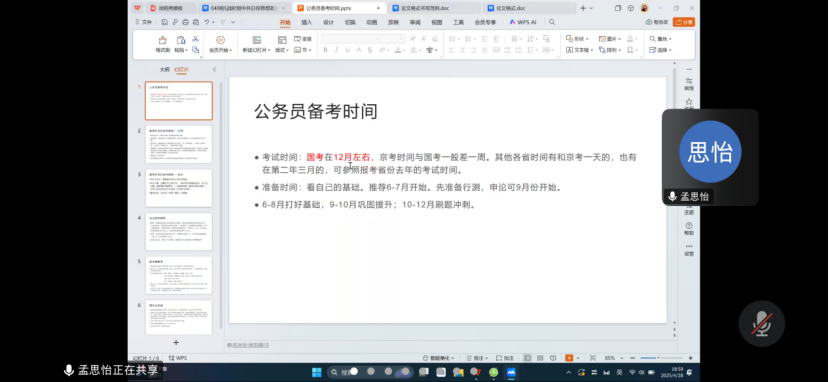Click the orange Share (分享) button
The height and width of the screenshot is (382, 829).
pyautogui.click(x=684, y=22)
